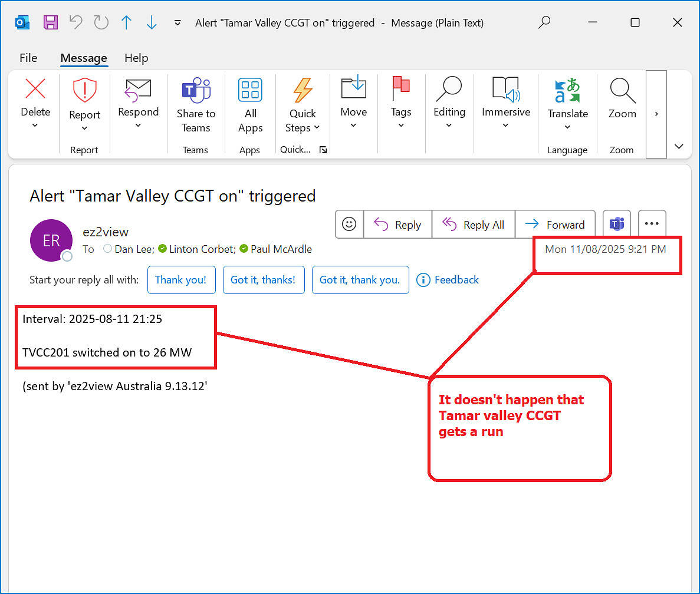Image resolution: width=700 pixels, height=594 pixels.
Task: Select sender name ez2view
Action: [106, 232]
